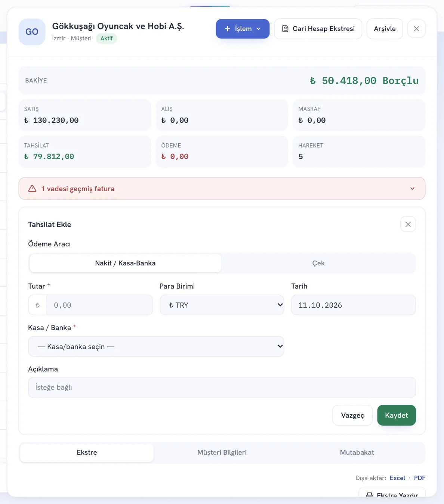444x504 pixels.
Task: Switch to the Müşteri Bilgileri tab
Action: click(222, 452)
